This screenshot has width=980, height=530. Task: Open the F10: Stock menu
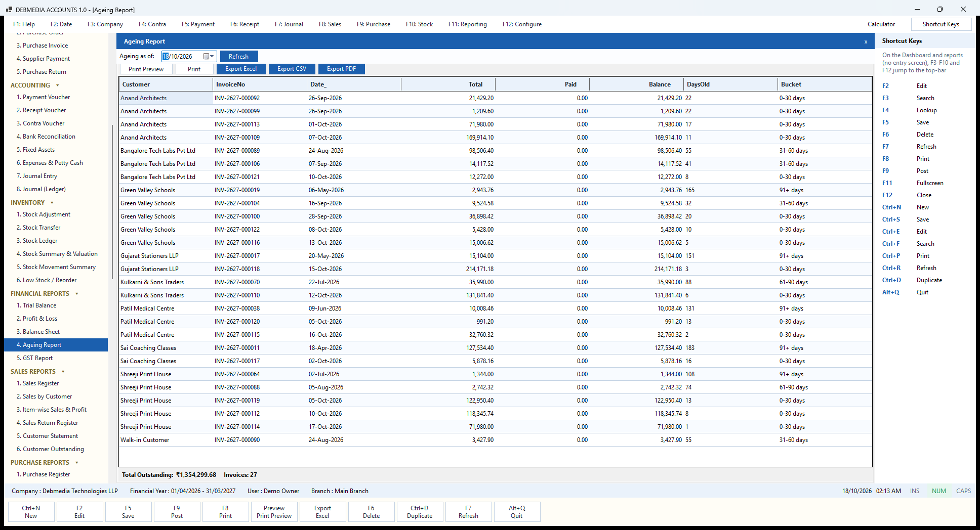pos(419,24)
